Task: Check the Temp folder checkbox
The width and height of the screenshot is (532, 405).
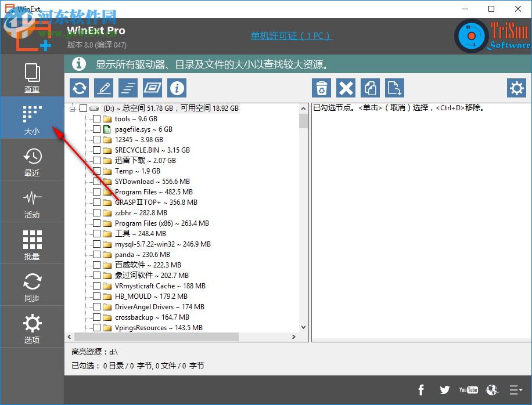Action: tap(96, 171)
